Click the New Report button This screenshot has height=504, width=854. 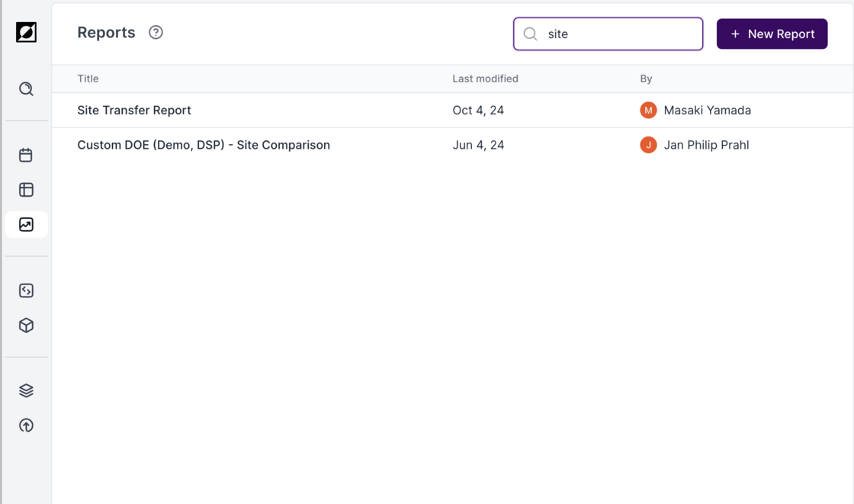pyautogui.click(x=772, y=34)
